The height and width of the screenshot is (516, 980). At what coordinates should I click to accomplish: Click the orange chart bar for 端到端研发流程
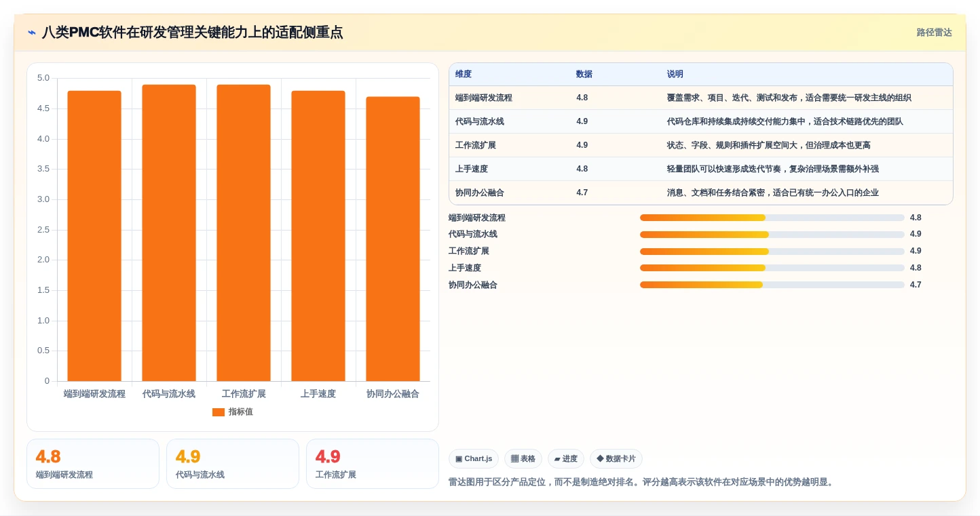(94, 236)
